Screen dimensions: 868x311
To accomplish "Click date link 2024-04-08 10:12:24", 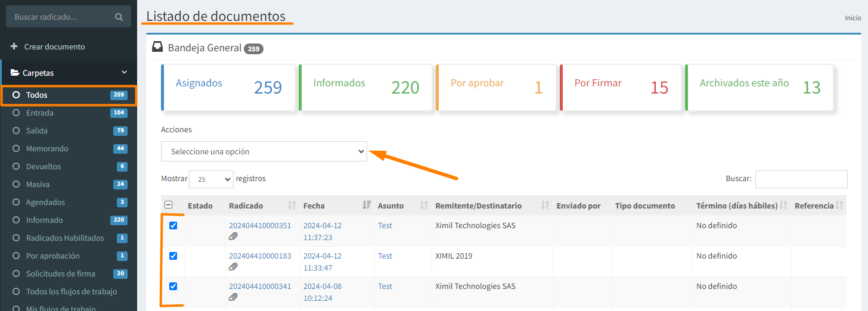I will (x=323, y=292).
